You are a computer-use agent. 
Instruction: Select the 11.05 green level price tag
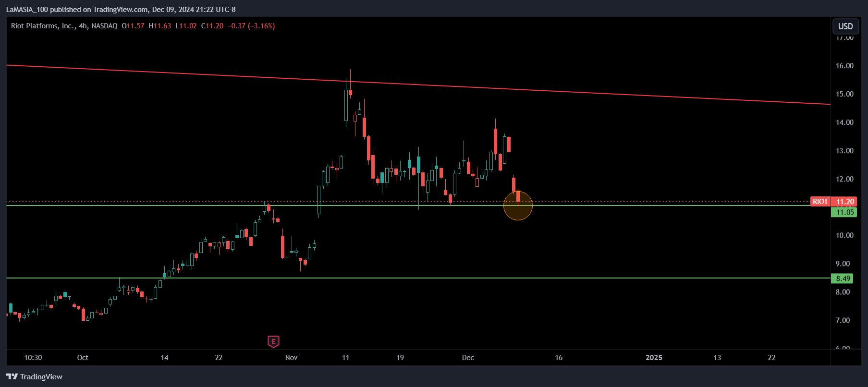(845, 212)
